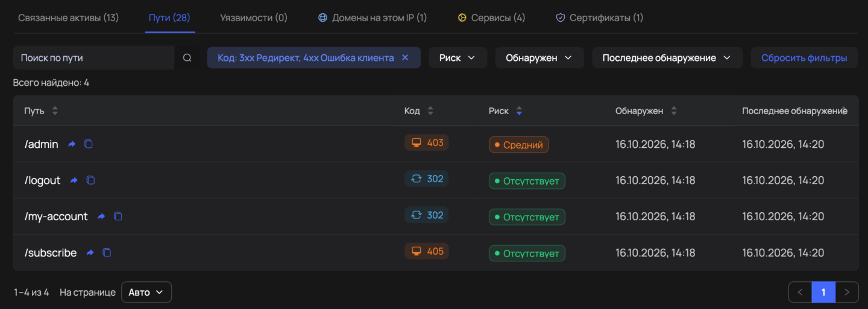Go to next page arrow
868x309 pixels.
click(847, 292)
